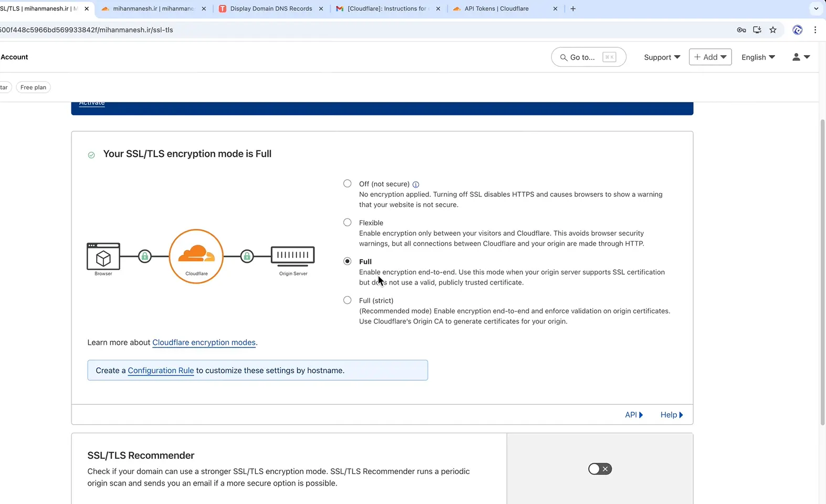Click the search magnifier icon in Go to
This screenshot has height=504, width=826.
click(563, 57)
